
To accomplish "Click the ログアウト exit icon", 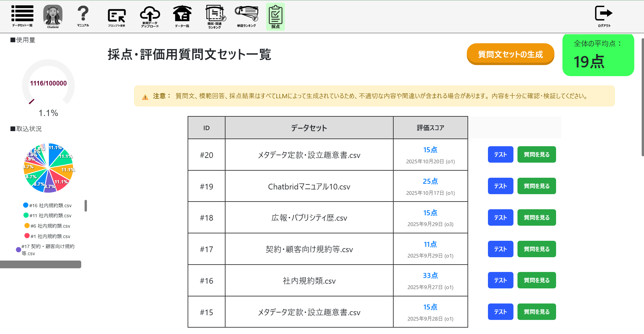I will pos(604,16).
